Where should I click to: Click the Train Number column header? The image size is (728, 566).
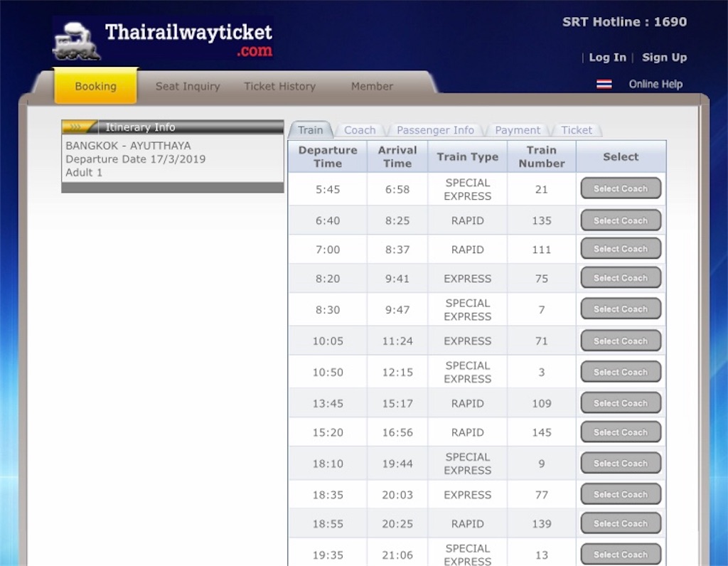coord(541,156)
